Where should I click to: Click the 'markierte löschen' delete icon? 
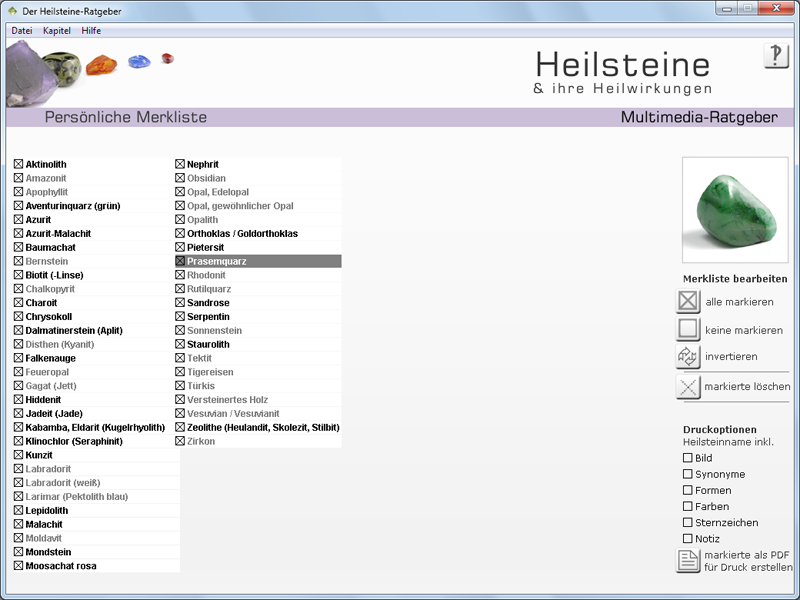pos(688,387)
